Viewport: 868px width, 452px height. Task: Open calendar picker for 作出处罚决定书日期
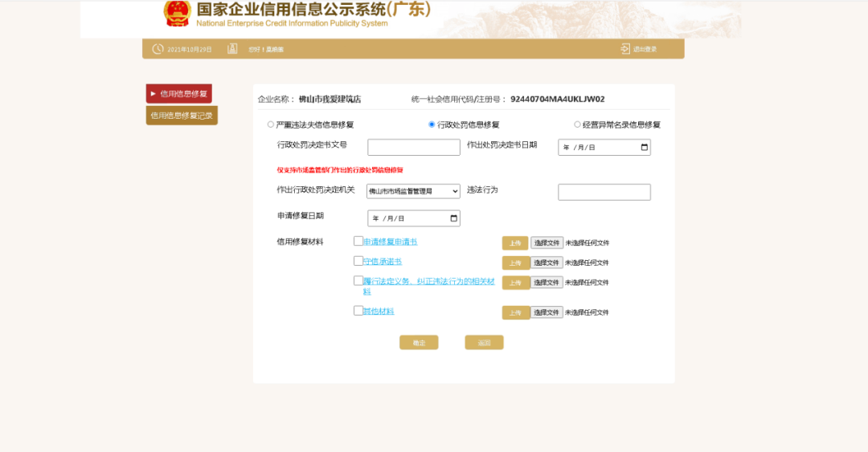645,147
